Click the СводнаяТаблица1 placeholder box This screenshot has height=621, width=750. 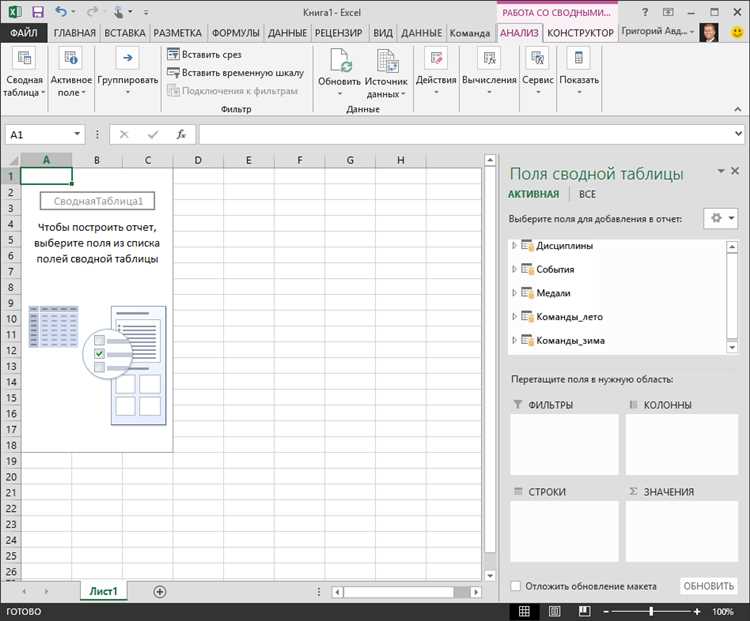pyautogui.click(x=98, y=201)
